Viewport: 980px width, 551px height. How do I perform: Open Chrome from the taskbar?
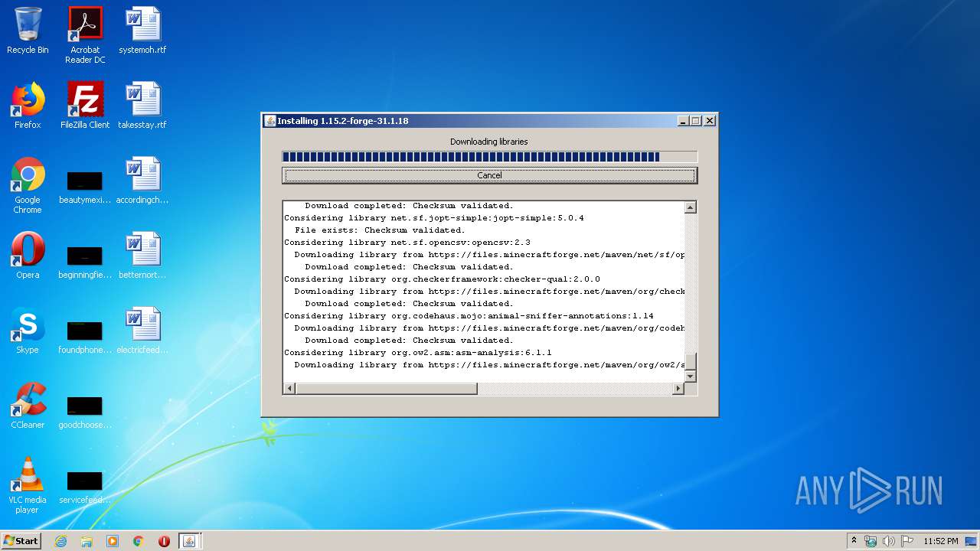click(139, 541)
